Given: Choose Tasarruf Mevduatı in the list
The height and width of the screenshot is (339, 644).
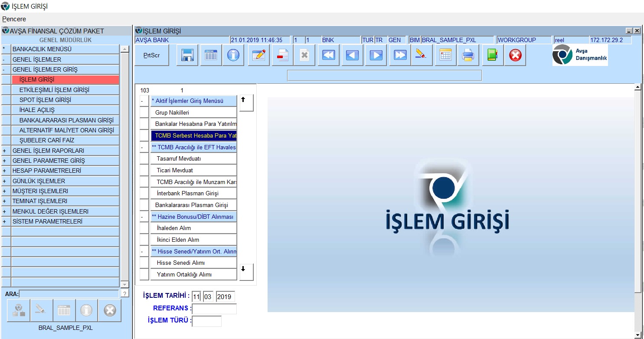Looking at the screenshot, I should pyautogui.click(x=194, y=159).
